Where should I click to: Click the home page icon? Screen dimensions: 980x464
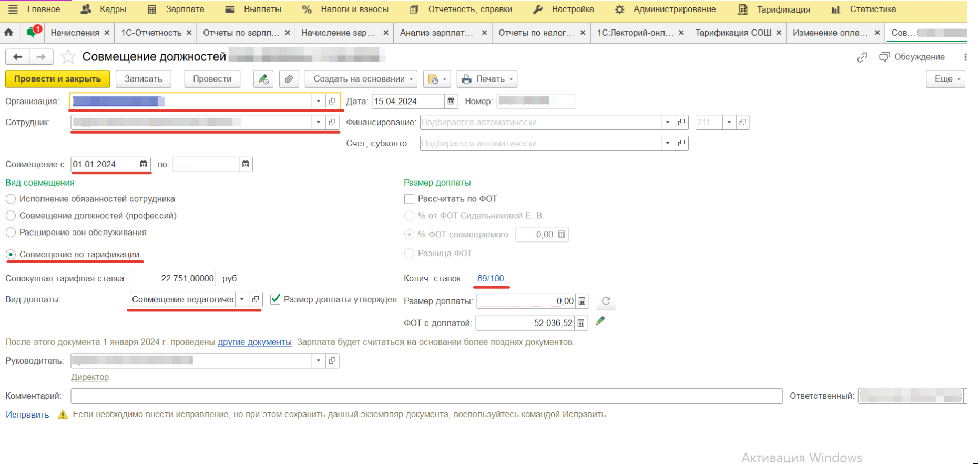[9, 33]
